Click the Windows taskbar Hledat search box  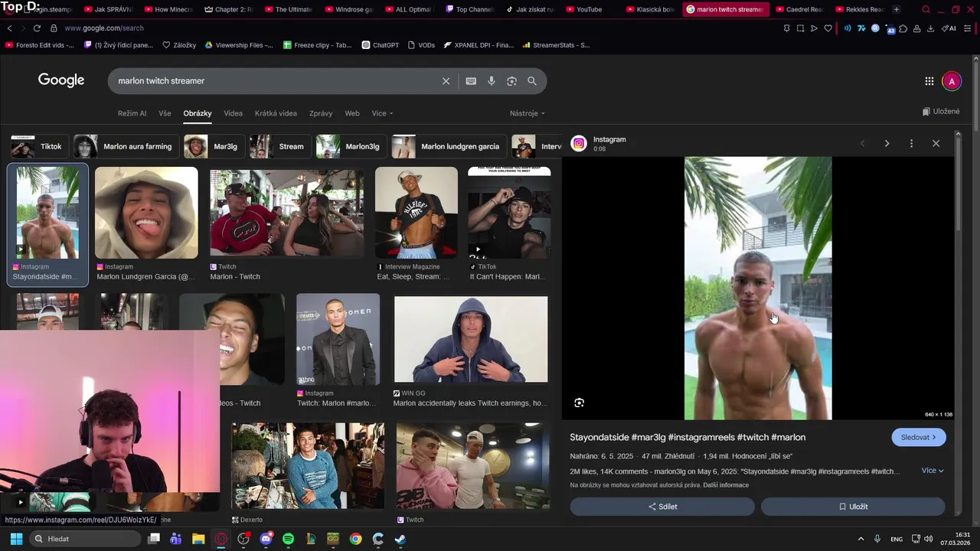pos(84,539)
